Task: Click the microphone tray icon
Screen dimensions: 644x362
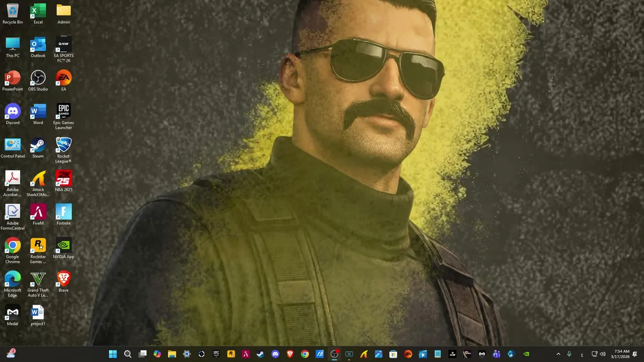Action: point(569,354)
